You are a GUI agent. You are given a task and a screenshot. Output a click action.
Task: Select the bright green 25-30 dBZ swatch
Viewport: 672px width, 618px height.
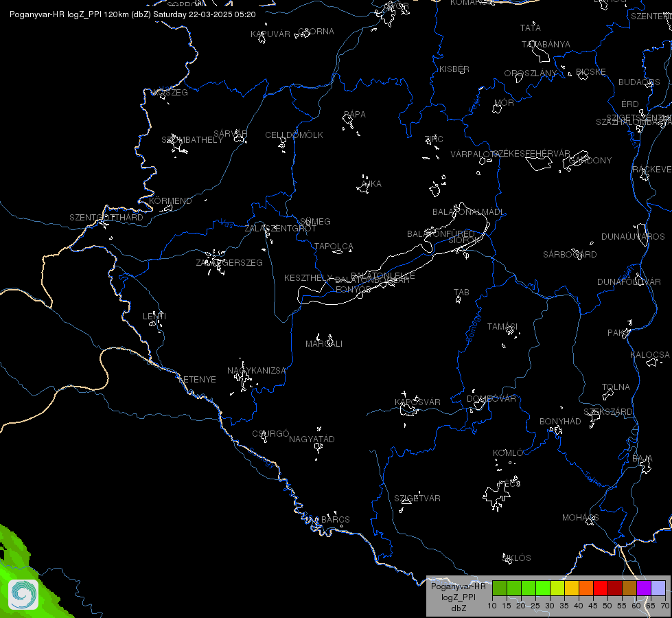click(543, 588)
